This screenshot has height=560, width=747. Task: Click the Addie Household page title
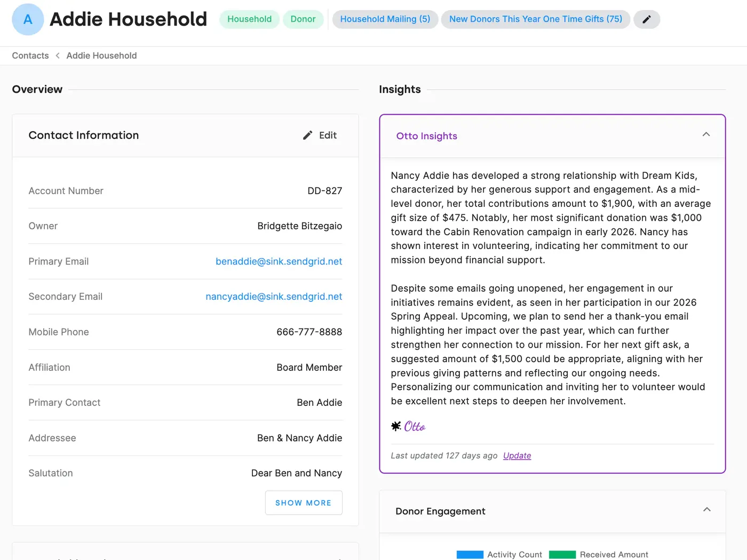pos(129,19)
